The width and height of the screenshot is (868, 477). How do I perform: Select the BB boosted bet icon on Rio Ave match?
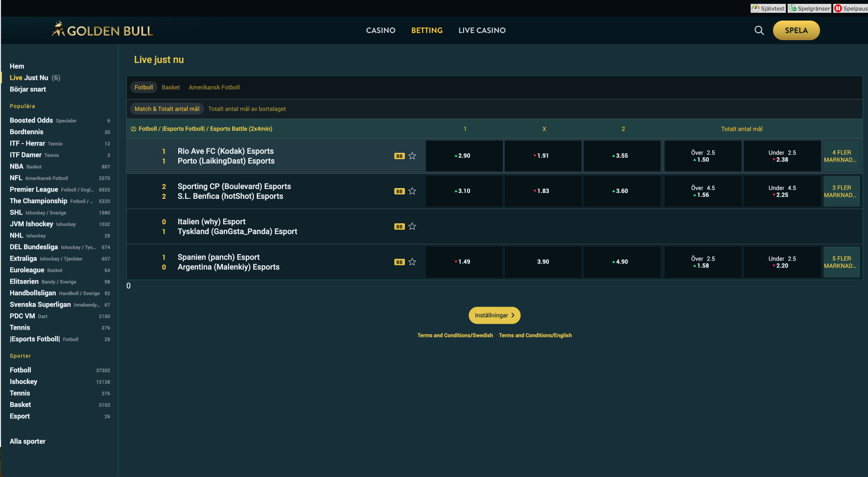click(399, 156)
